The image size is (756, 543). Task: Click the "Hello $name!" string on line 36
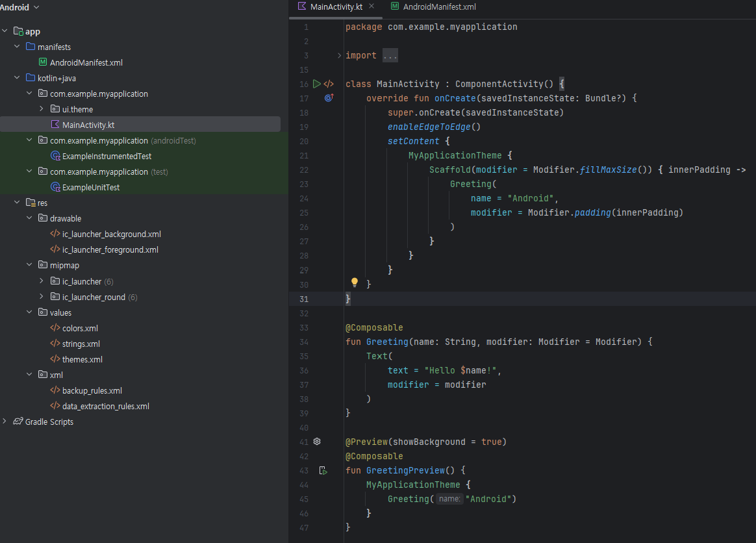coord(460,370)
